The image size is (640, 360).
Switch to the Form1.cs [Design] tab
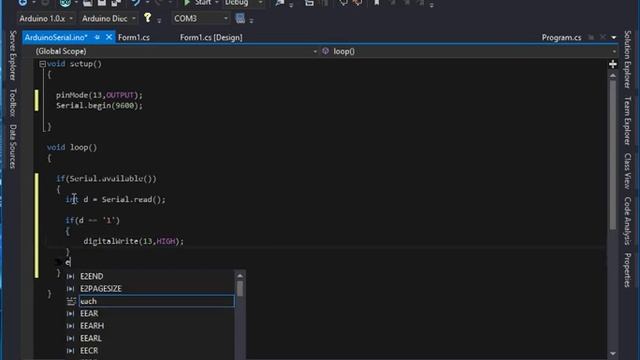click(211, 38)
